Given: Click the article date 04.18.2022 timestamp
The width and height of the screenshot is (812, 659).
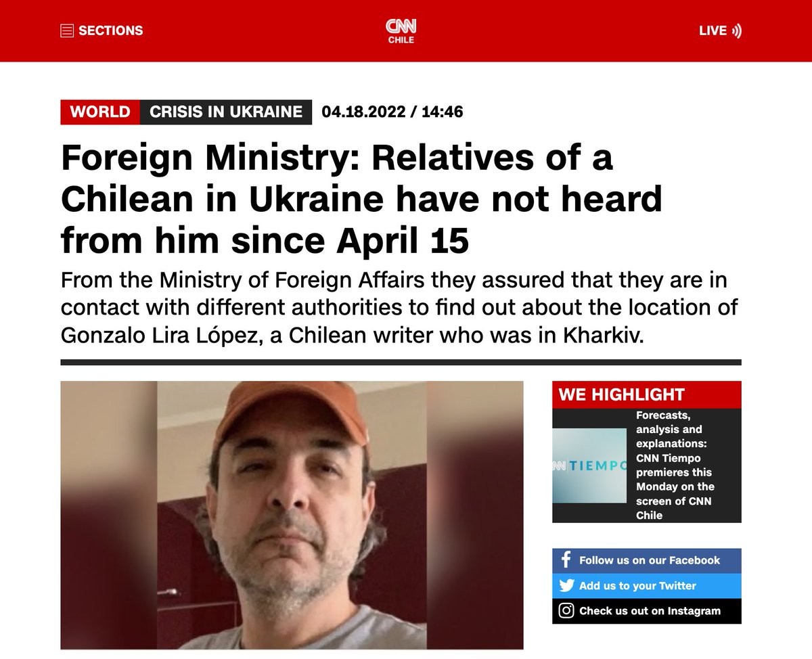Looking at the screenshot, I should pos(392,112).
